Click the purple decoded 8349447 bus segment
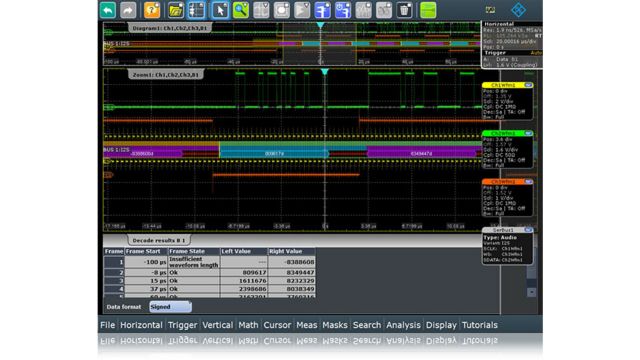The height and width of the screenshot is (360, 640). tap(422, 153)
